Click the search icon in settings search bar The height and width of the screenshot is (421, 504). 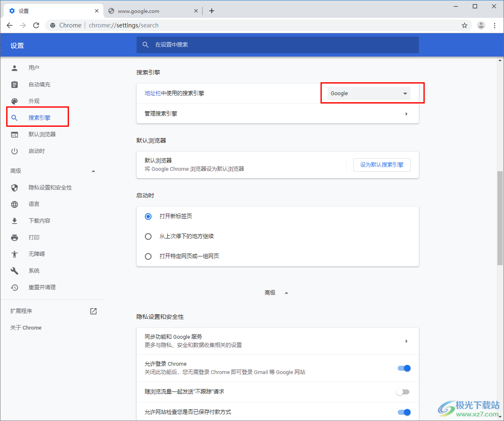pos(146,44)
